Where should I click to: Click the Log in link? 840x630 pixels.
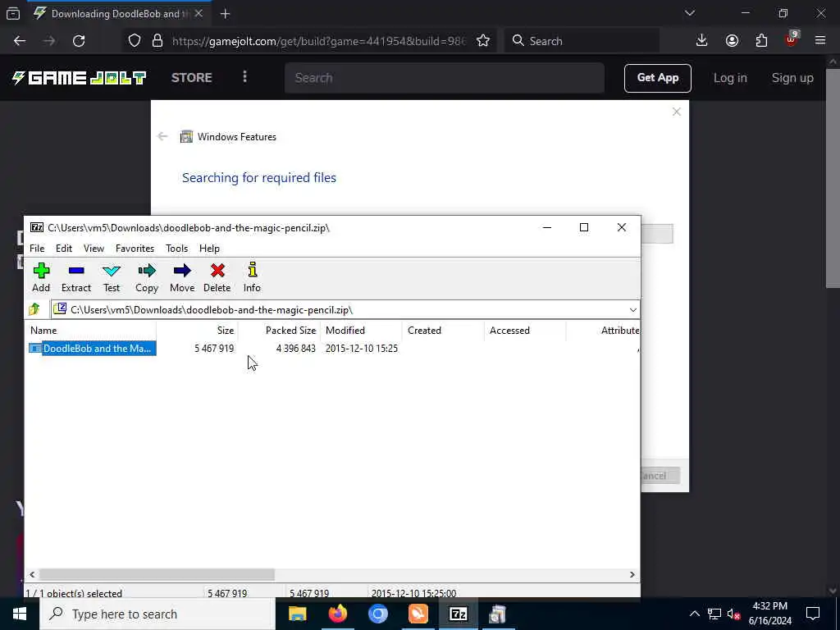(x=730, y=78)
